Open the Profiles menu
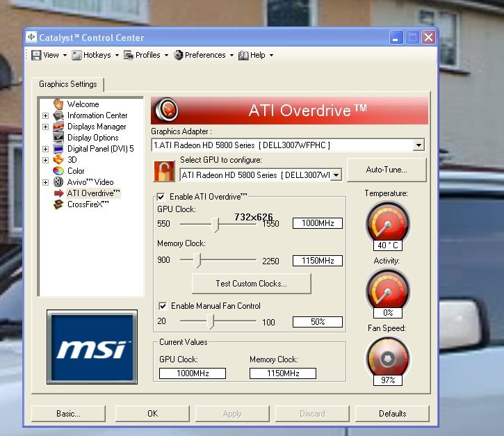This screenshot has height=436, width=504. (147, 55)
